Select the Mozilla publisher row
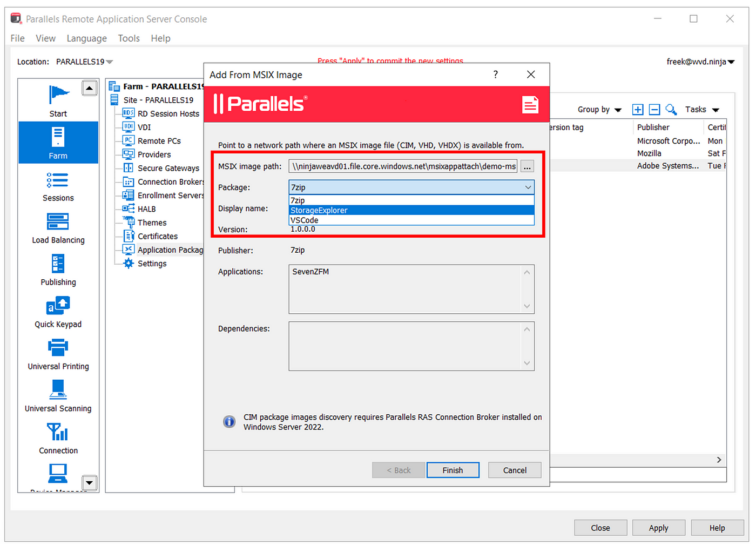The height and width of the screenshot is (545, 756). pos(649,153)
